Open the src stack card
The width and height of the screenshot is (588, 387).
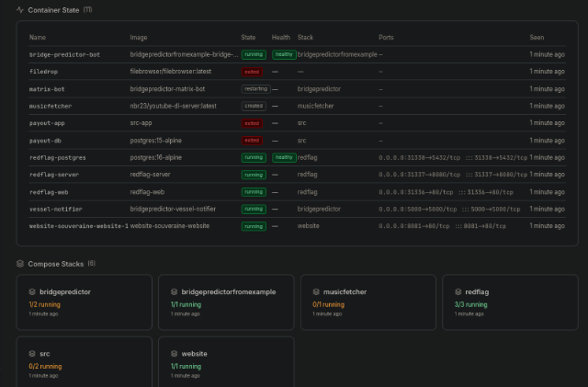(85, 362)
